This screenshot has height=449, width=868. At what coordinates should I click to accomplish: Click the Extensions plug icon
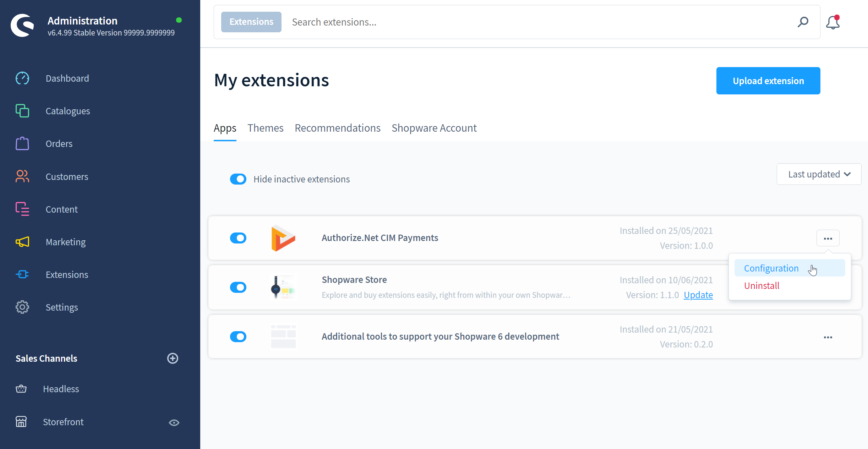[x=22, y=274]
